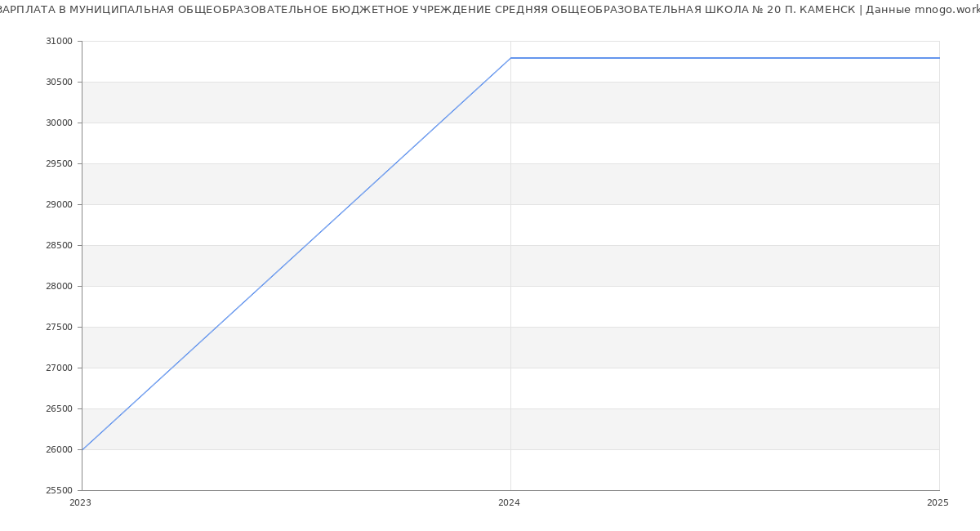Click the 'Данные mnogo.work' text in the title
Screen dimensions: 980x531
[922, 10]
